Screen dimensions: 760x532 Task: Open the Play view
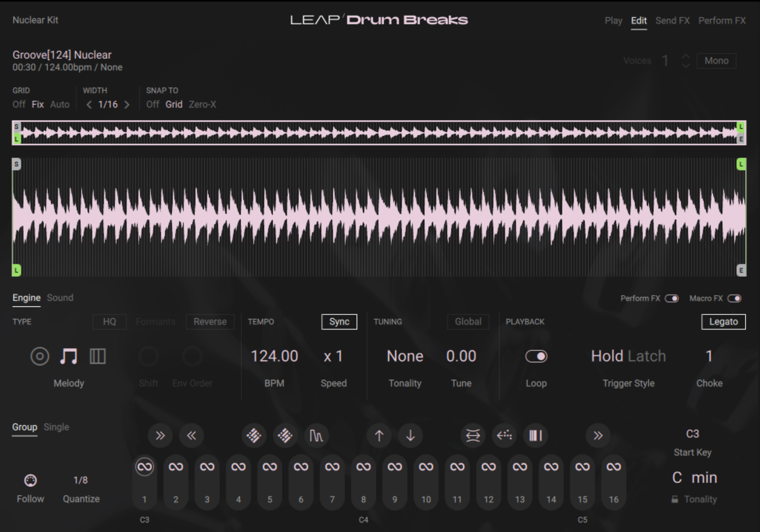coord(614,21)
